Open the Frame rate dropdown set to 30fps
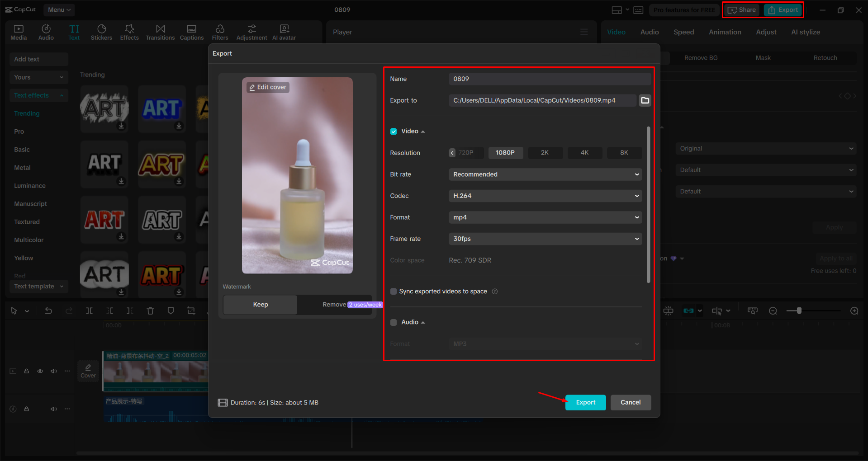This screenshot has height=461, width=868. point(545,239)
